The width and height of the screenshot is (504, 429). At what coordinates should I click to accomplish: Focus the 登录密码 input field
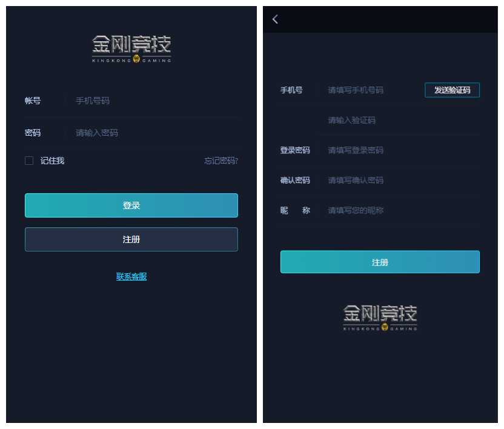coord(402,150)
